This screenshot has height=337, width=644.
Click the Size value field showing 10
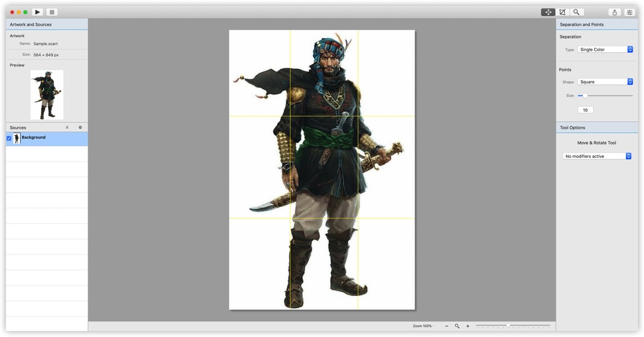(x=585, y=110)
